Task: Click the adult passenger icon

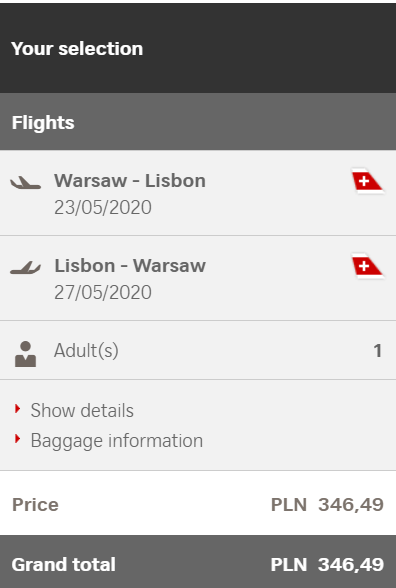Action: click(26, 354)
